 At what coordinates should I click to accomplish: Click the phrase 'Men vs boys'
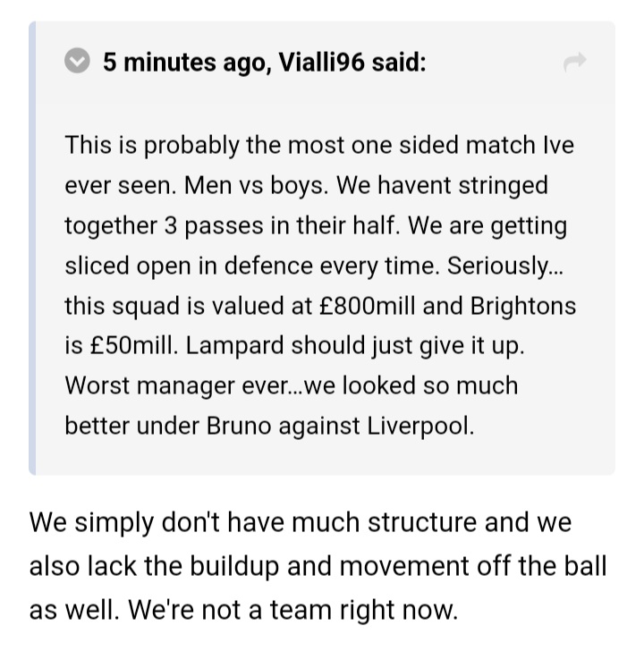pos(256,185)
